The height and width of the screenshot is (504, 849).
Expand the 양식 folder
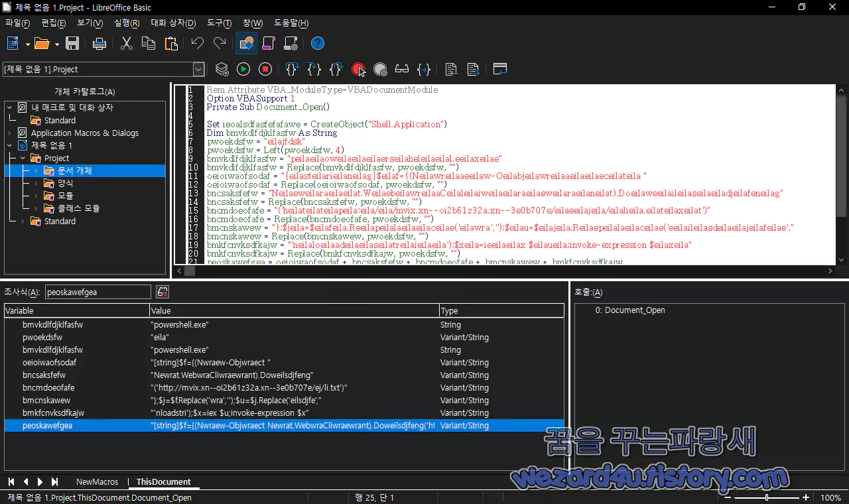[x=35, y=183]
